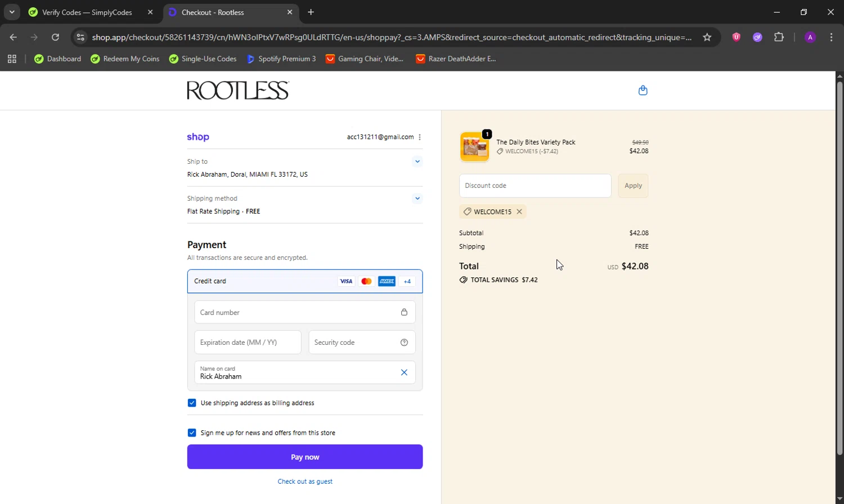Close the Checkout - Rootless tab

click(x=290, y=12)
